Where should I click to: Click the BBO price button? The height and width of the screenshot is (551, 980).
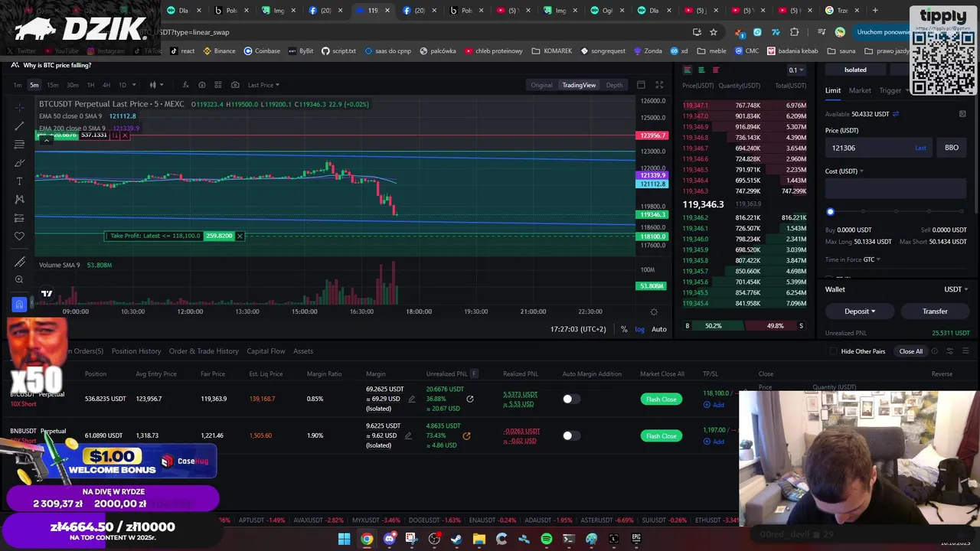[952, 148]
